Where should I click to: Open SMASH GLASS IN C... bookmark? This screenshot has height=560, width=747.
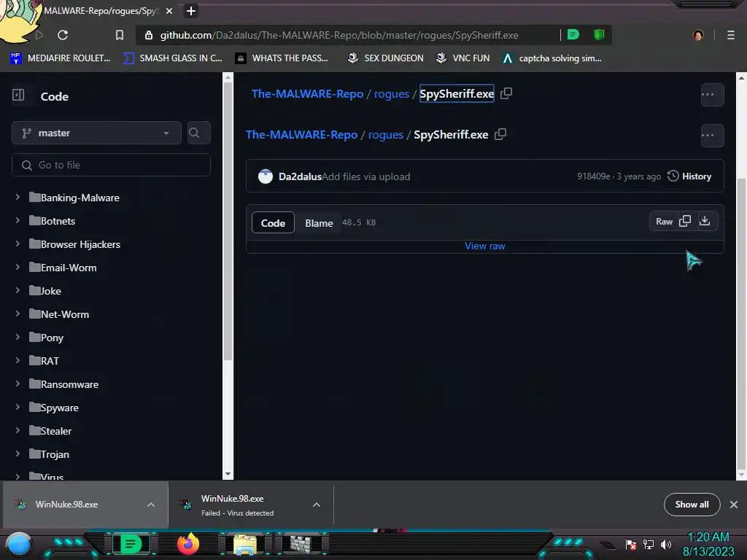173,58
